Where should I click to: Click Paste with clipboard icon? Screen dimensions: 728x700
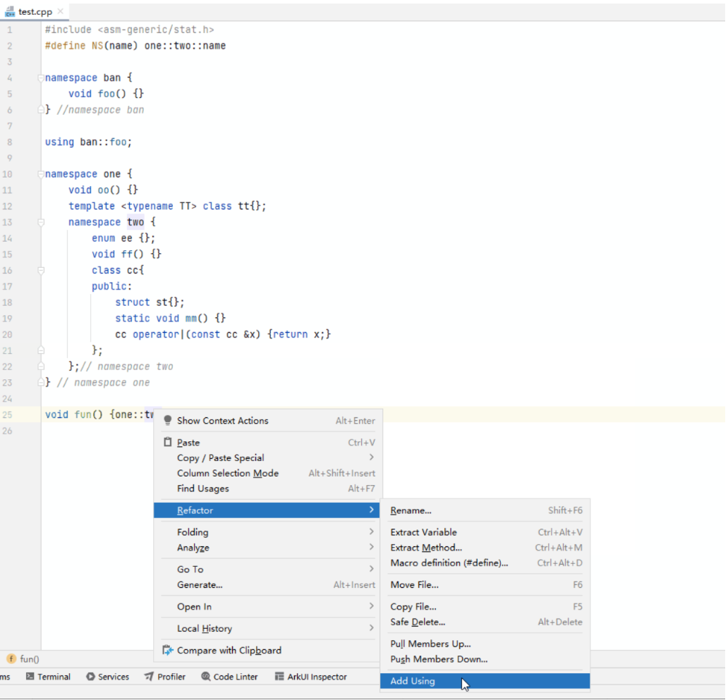pos(188,443)
